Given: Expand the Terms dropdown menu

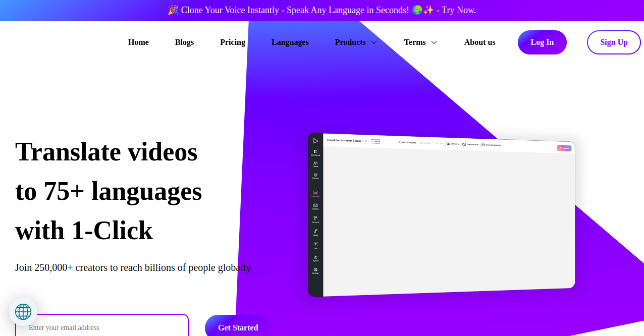Looking at the screenshot, I should (x=420, y=42).
